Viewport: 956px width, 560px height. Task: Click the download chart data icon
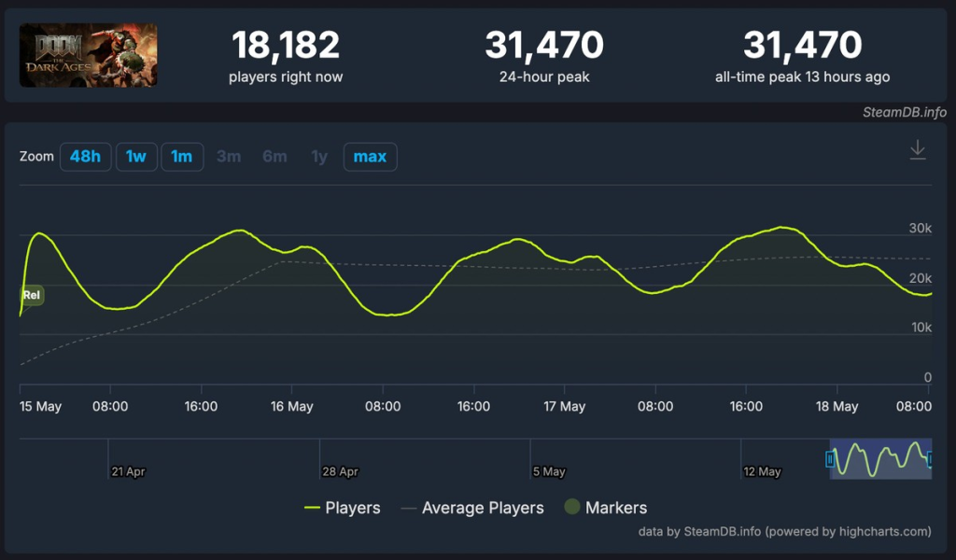pyautogui.click(x=918, y=150)
